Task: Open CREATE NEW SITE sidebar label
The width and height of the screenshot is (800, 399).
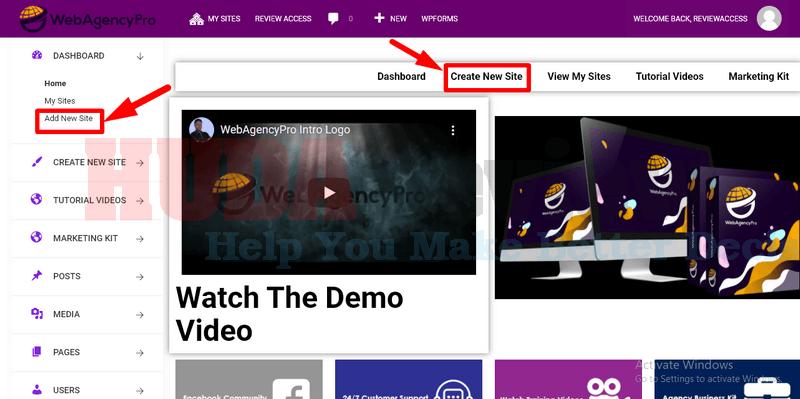Action: (89, 162)
